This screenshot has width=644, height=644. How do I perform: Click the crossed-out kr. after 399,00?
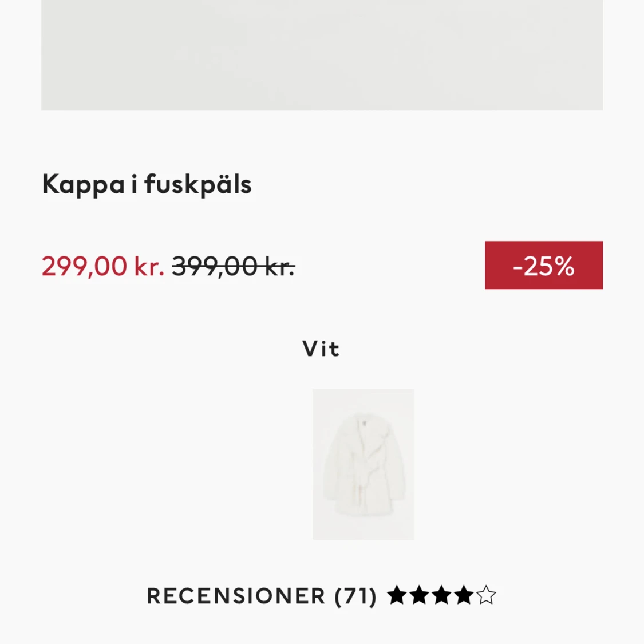[280, 267]
